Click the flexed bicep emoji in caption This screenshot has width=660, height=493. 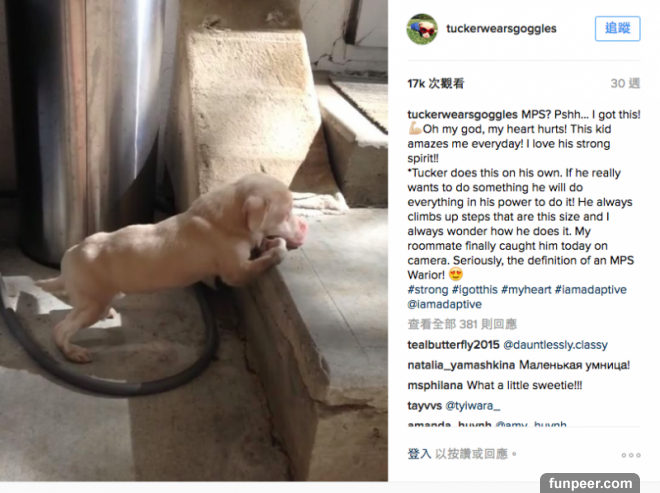coord(415,128)
